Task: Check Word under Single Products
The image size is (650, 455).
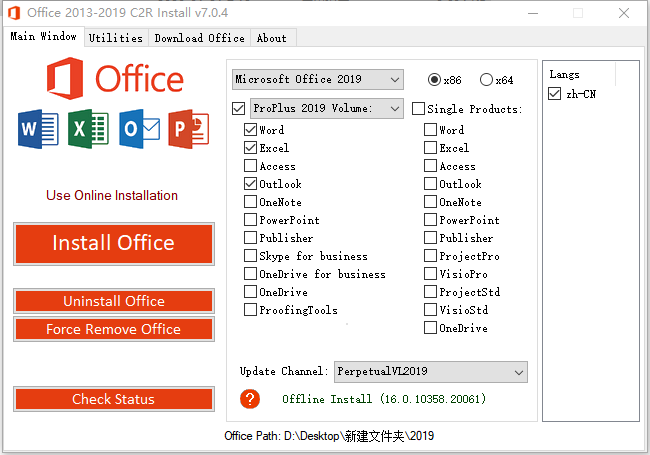Action: pos(430,130)
